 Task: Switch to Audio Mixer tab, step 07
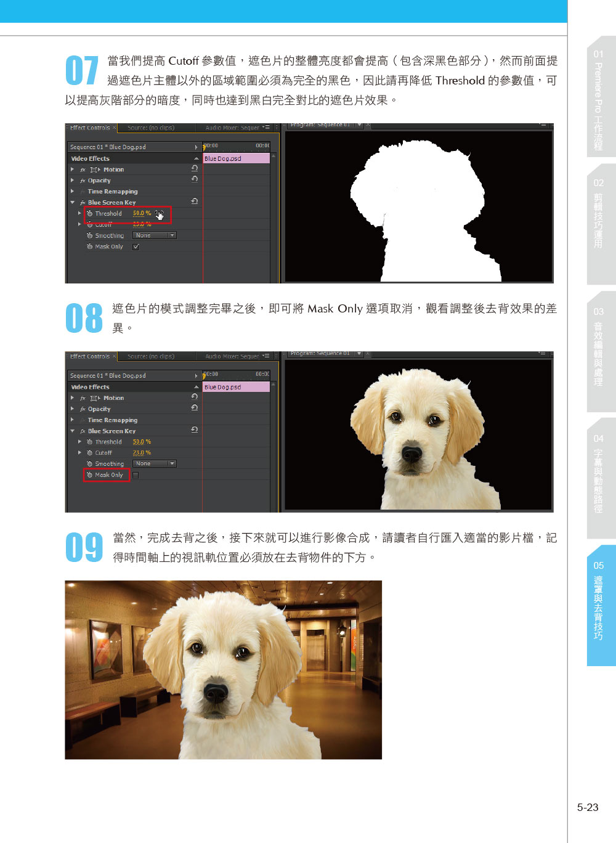coord(232,128)
